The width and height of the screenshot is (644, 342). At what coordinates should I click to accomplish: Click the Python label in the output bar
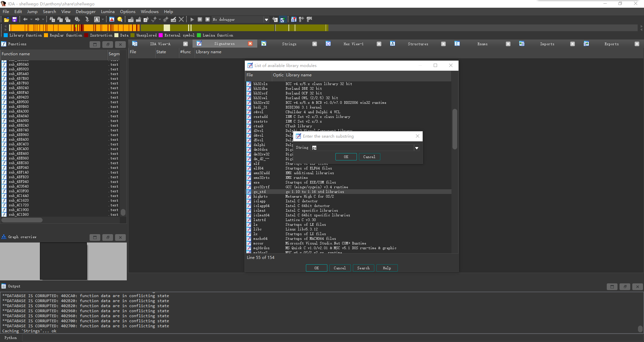(11, 338)
